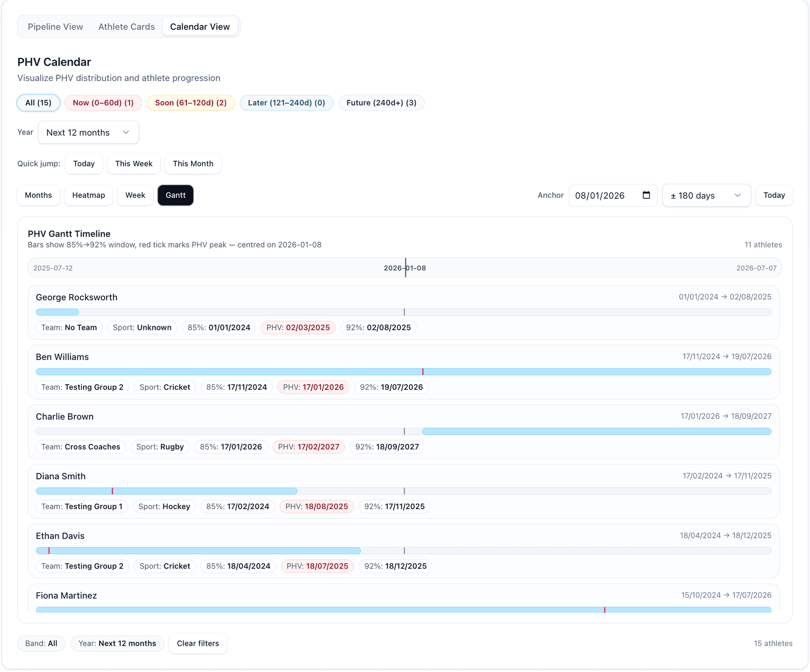Viewport: 810px width, 672px height.
Task: Expand the ± 180 days range dropdown
Action: pos(706,196)
